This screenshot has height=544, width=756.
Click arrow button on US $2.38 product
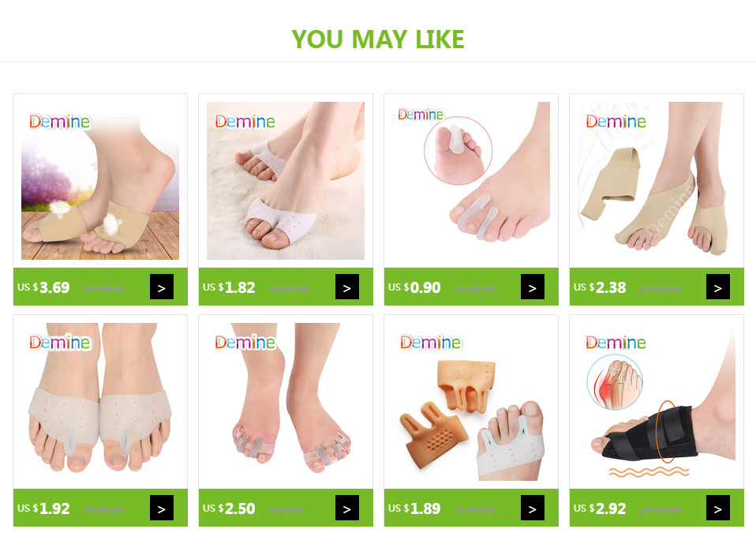tap(718, 287)
